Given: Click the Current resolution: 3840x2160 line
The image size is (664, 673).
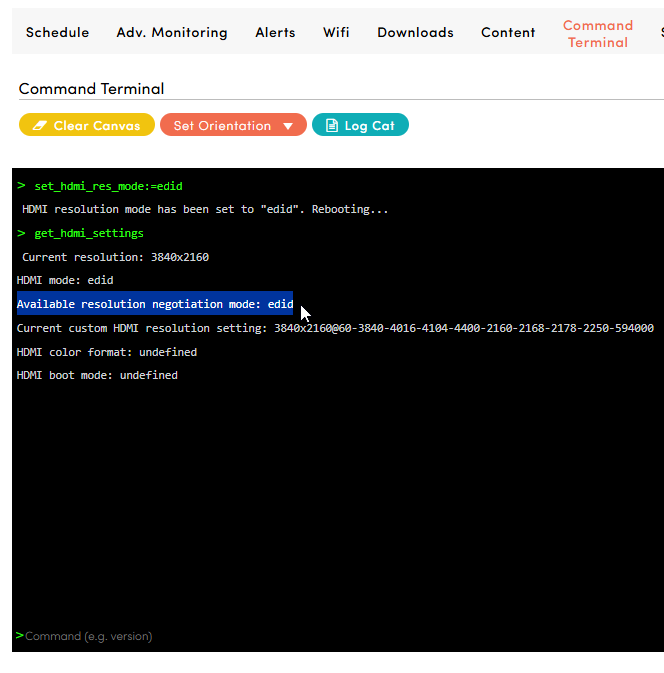Looking at the screenshot, I should (115, 257).
